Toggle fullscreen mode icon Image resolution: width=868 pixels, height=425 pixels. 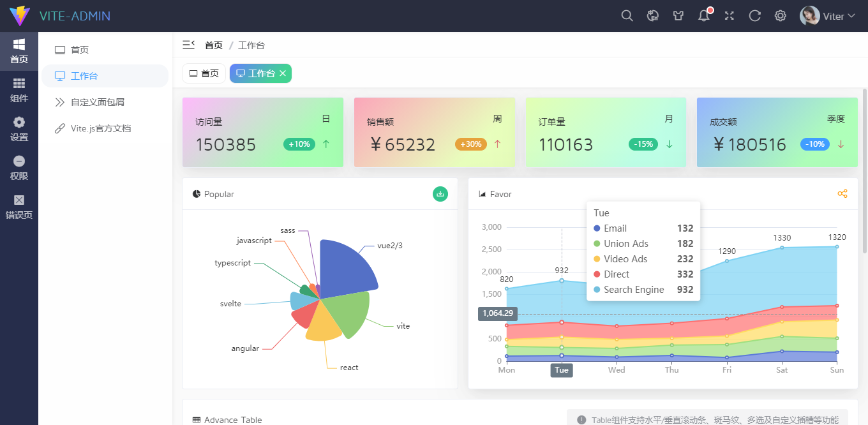coord(730,16)
